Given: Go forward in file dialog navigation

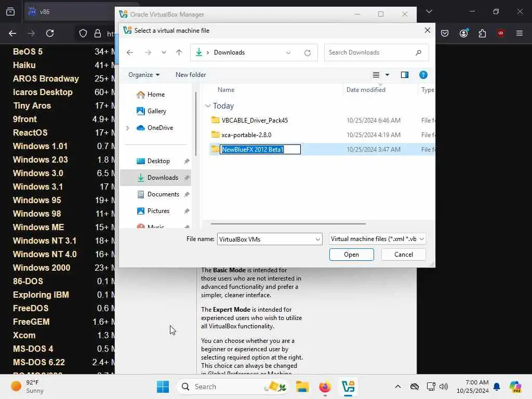Looking at the screenshot, I should tap(148, 52).
